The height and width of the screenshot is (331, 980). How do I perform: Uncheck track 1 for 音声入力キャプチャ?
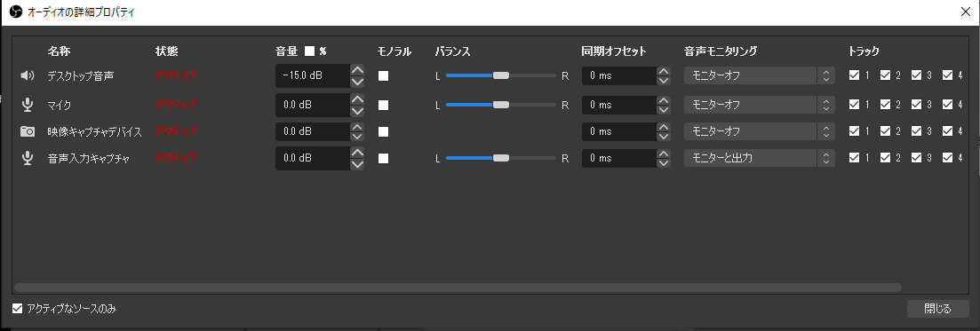pos(855,158)
